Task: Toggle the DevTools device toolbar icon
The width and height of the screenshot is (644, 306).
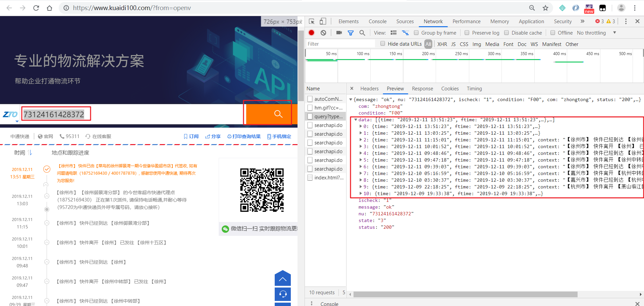Action: click(x=323, y=21)
